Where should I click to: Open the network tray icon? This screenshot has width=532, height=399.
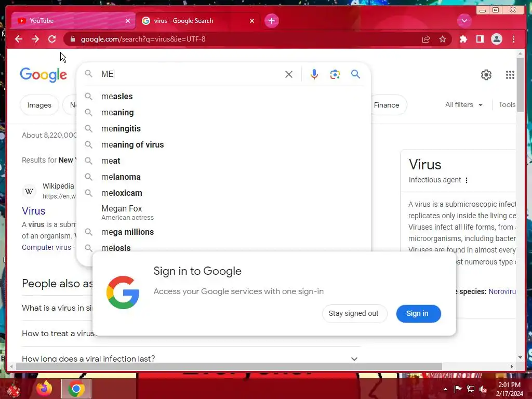tap(471, 389)
